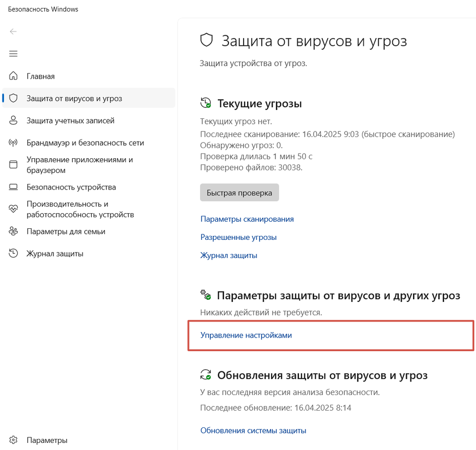The image size is (476, 450).
Task: Click the text Проверено файлов: 30038.
Action: point(251,167)
